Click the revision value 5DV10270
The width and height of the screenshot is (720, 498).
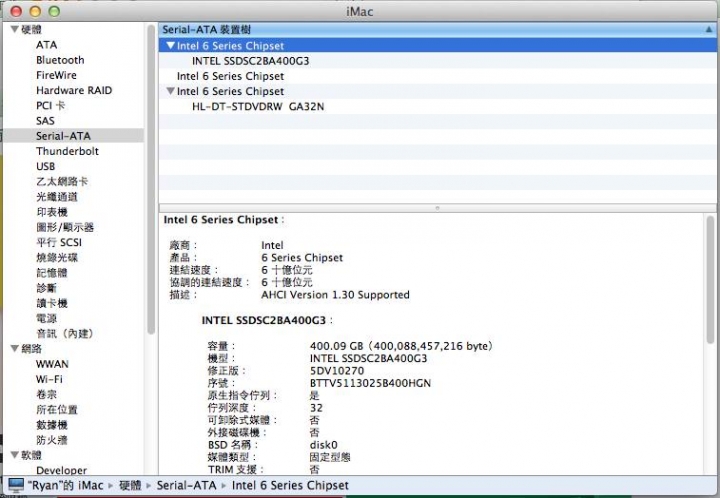[x=337, y=370]
